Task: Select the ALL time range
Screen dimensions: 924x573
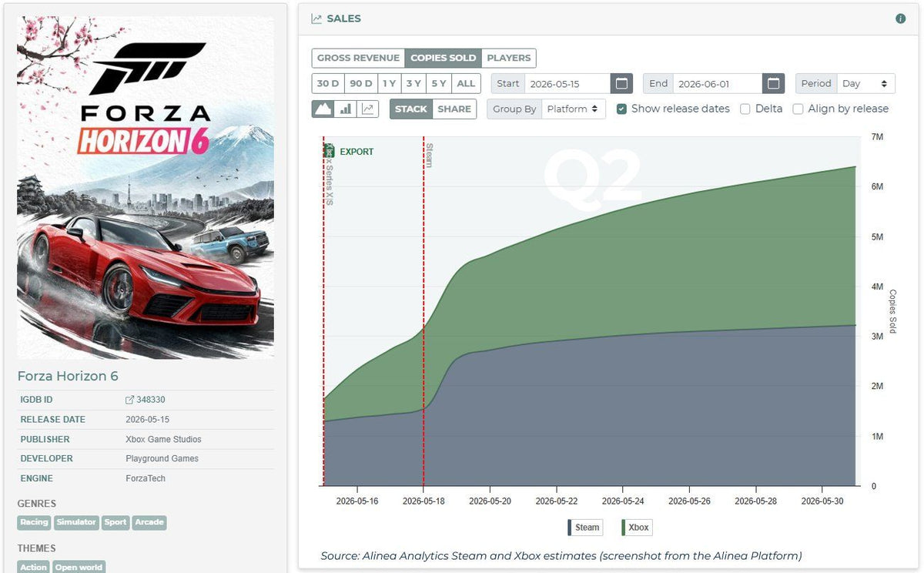Action: (466, 83)
